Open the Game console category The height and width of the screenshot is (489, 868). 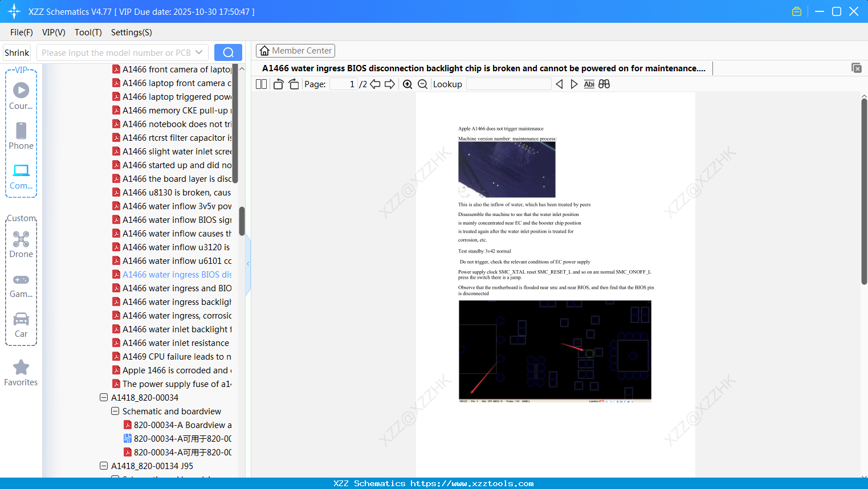click(21, 285)
